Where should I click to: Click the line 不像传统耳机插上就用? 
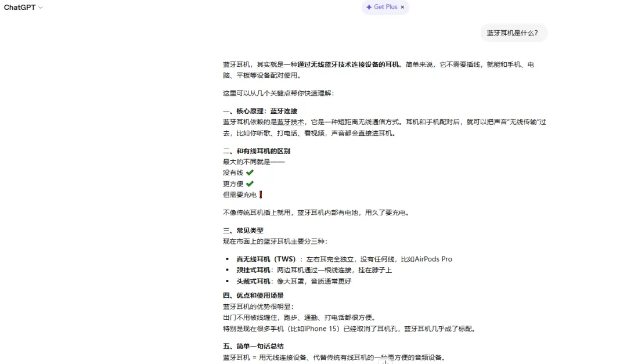tap(316, 213)
